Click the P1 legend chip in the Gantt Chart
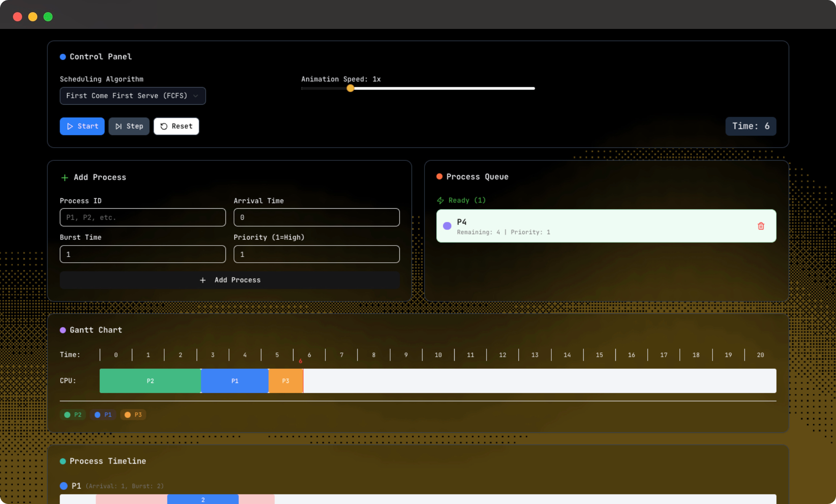Viewport: 836px width, 504px height. [103, 415]
